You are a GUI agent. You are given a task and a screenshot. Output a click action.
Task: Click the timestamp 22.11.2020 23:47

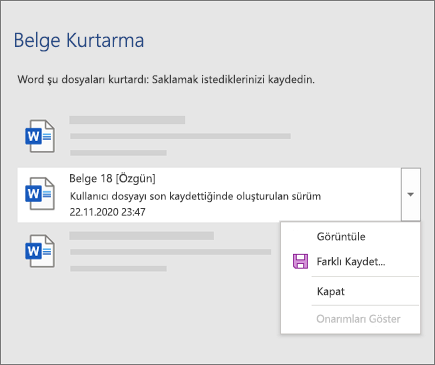coord(107,212)
